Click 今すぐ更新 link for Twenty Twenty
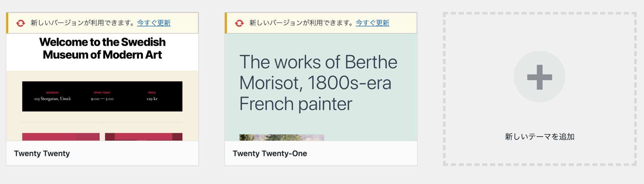This screenshot has height=184, width=644. [x=154, y=23]
